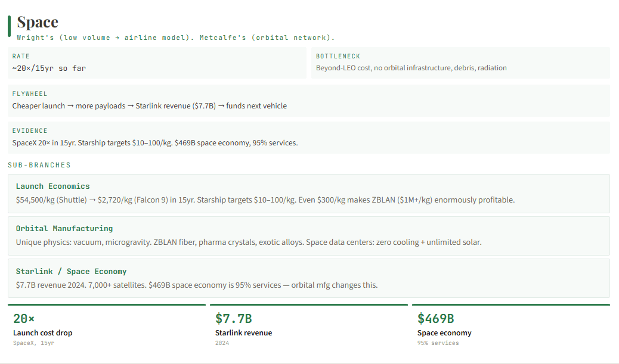Click the $469B space economy stat
Image resolution: width=619 pixels, height=364 pixels.
coord(511,326)
